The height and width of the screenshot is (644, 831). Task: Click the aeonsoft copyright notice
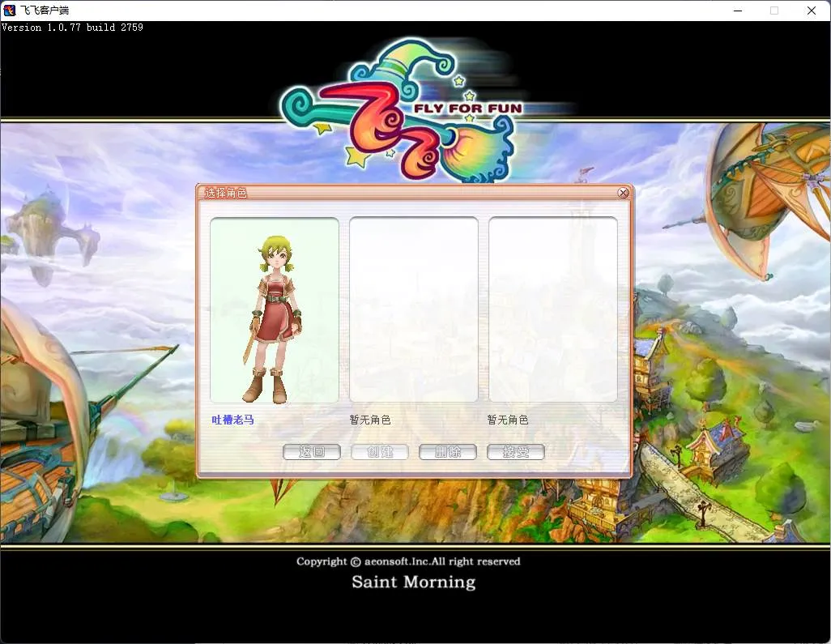(x=408, y=561)
